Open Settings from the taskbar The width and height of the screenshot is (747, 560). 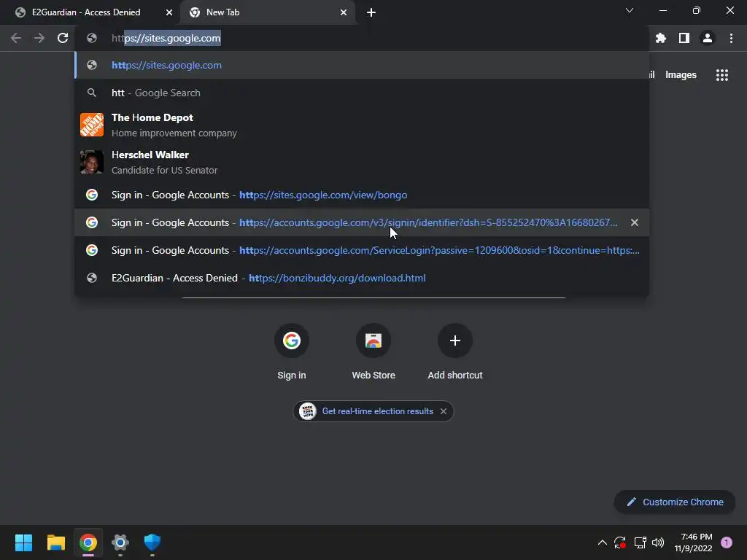(x=120, y=542)
